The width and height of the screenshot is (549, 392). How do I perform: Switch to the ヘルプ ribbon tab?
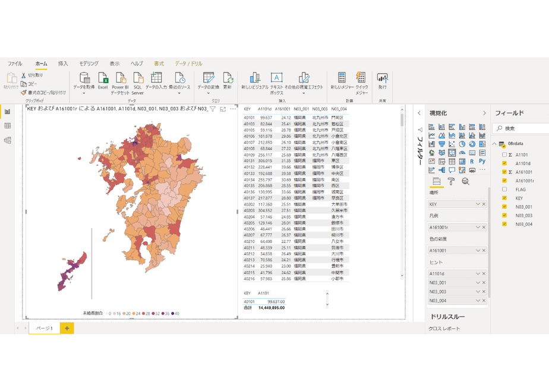click(x=137, y=64)
